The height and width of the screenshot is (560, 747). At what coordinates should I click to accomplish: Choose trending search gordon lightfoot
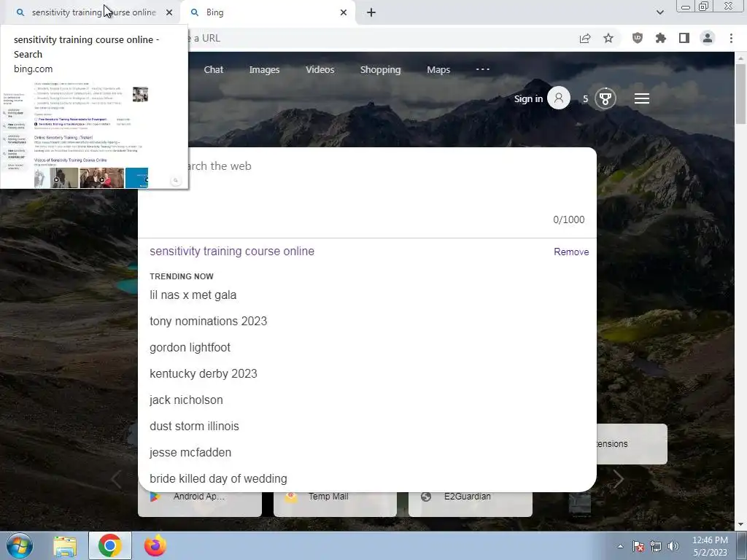tap(190, 348)
